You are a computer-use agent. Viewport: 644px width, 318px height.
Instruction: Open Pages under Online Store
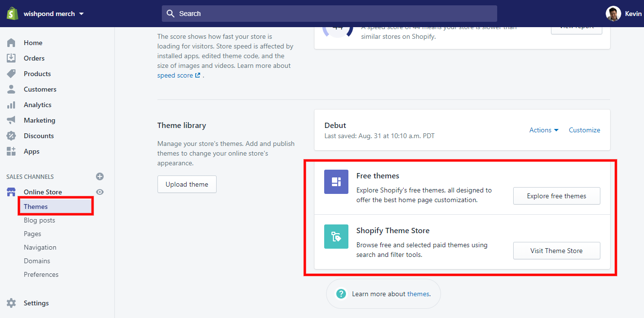point(32,234)
